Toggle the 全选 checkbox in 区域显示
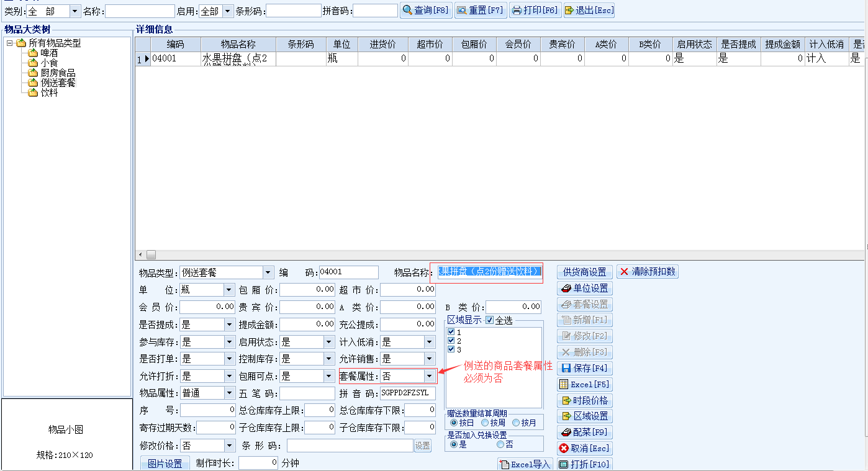868x471 pixels. [x=489, y=320]
